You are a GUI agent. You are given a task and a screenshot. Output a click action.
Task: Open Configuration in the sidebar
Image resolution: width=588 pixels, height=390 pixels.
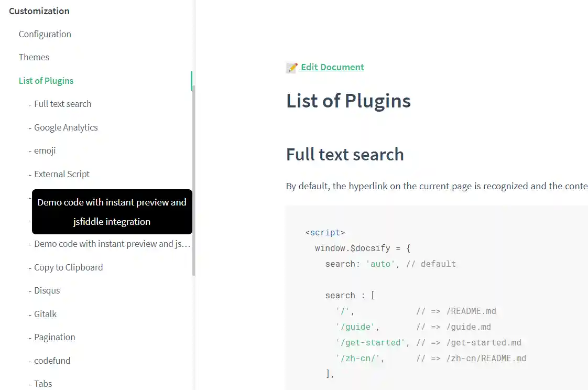[x=45, y=34]
